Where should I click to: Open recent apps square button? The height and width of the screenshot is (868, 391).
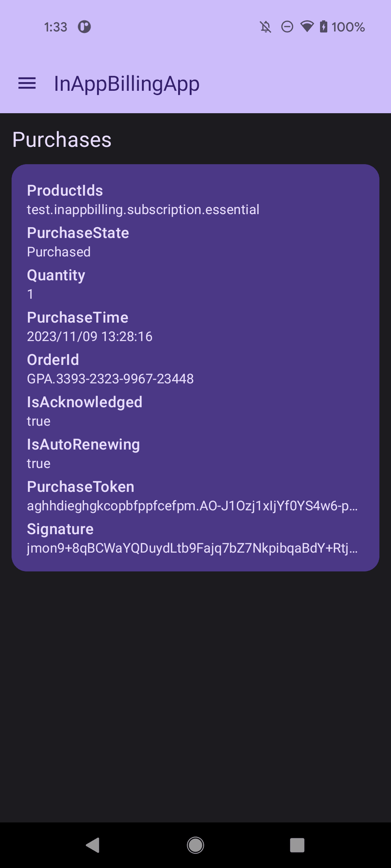point(297,845)
